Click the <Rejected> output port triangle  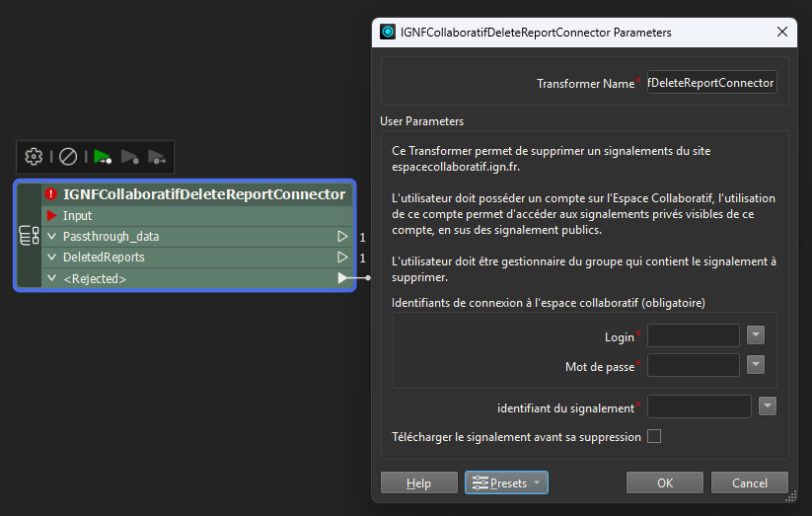coord(342,278)
